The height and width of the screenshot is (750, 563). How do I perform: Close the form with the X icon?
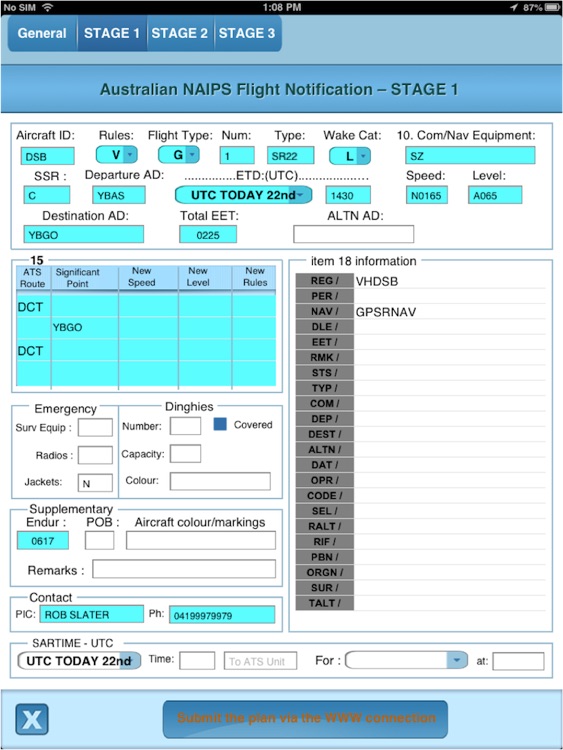click(x=32, y=719)
